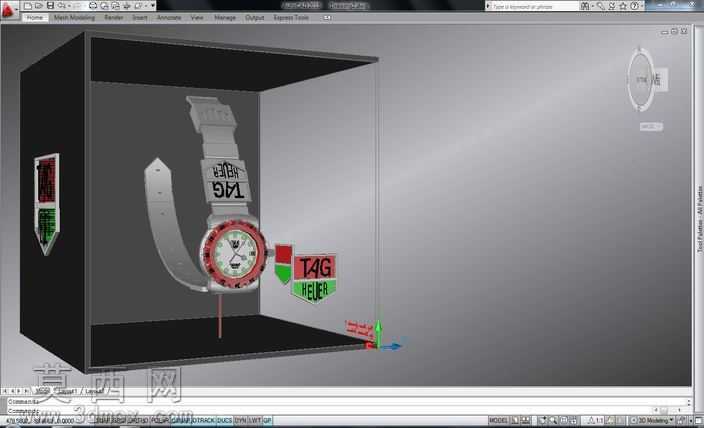The image size is (704, 428).
Task: Open the Mesh Modeling ribbon tab
Action: (74, 18)
